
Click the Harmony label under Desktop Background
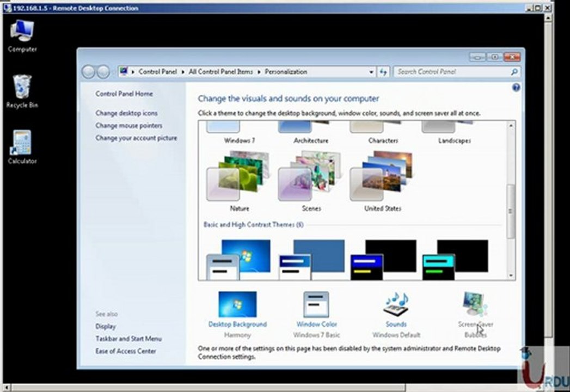tap(237, 335)
